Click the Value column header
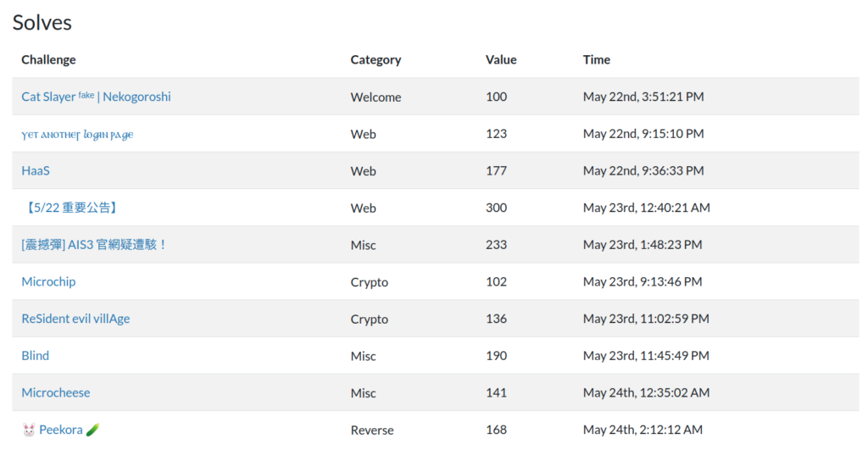 (501, 60)
